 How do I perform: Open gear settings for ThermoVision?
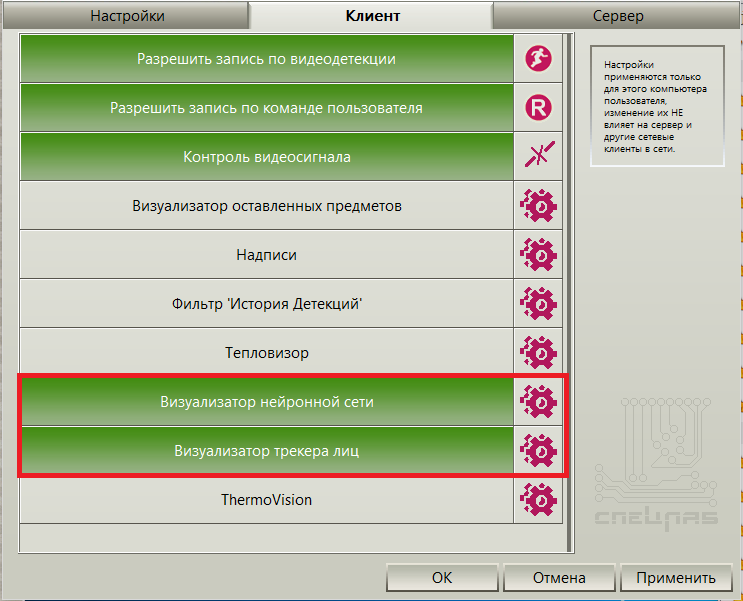538,500
